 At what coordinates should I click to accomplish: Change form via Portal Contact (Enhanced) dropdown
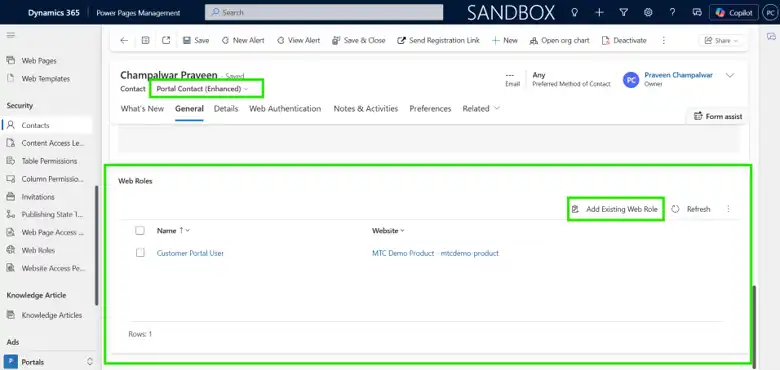tap(202, 89)
